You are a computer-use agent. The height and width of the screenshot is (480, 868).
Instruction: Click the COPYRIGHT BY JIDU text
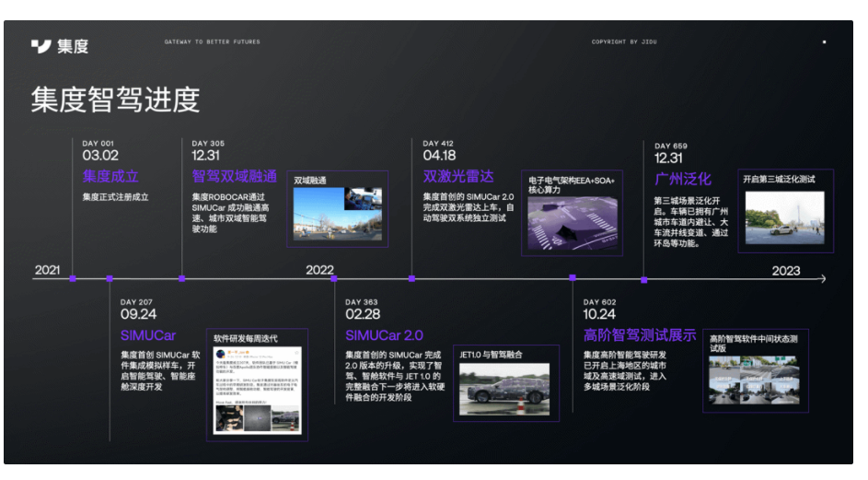[x=624, y=42]
